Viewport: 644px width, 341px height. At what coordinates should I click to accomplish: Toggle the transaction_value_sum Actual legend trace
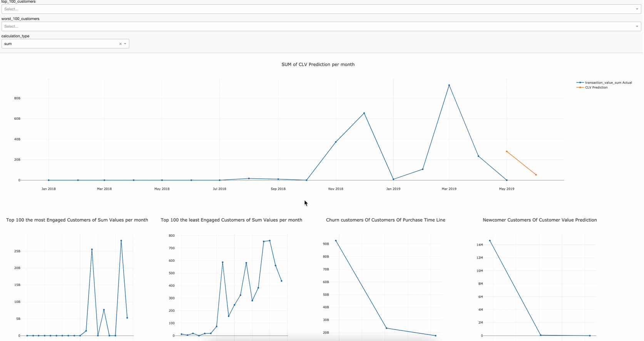point(608,83)
